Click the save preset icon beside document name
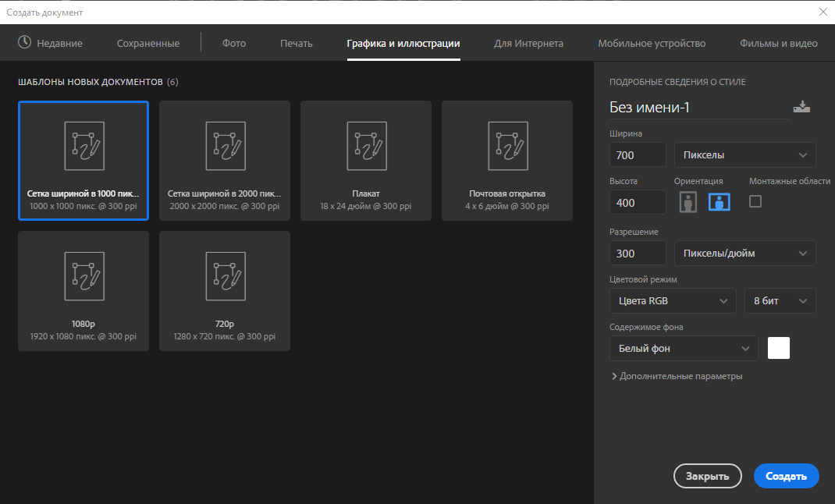Viewport: 835px width, 504px height. [x=801, y=107]
